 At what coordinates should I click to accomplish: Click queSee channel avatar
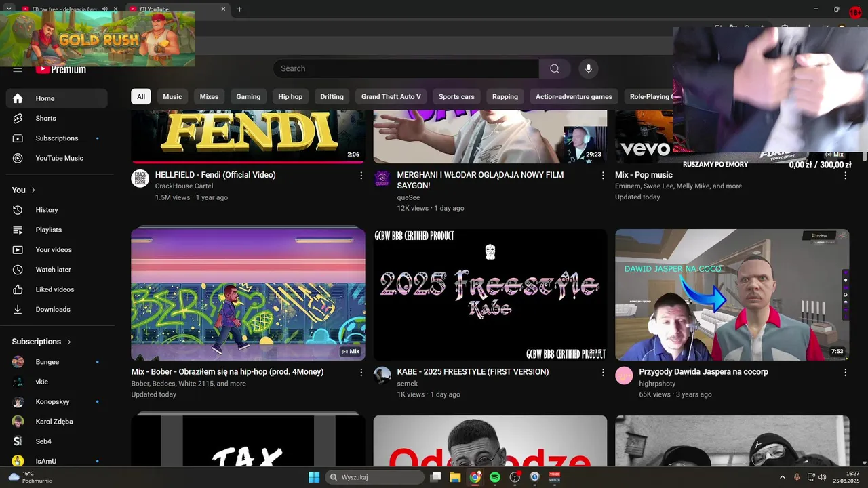[382, 179]
